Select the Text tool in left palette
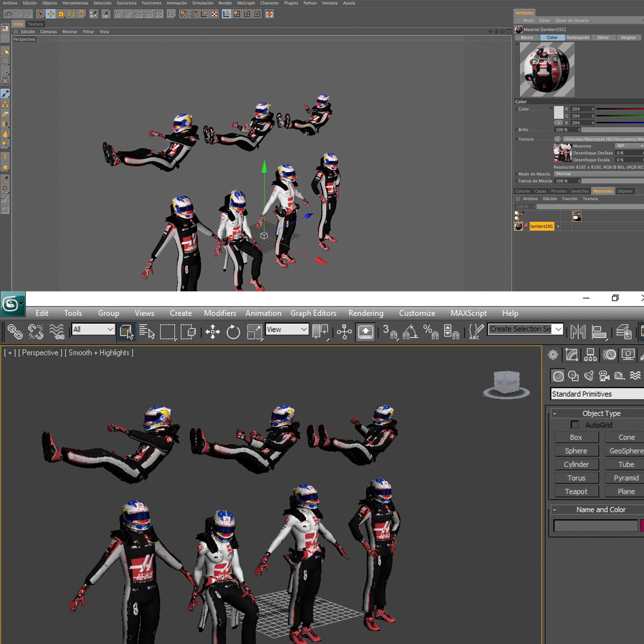The width and height of the screenshot is (644, 644). (5, 157)
